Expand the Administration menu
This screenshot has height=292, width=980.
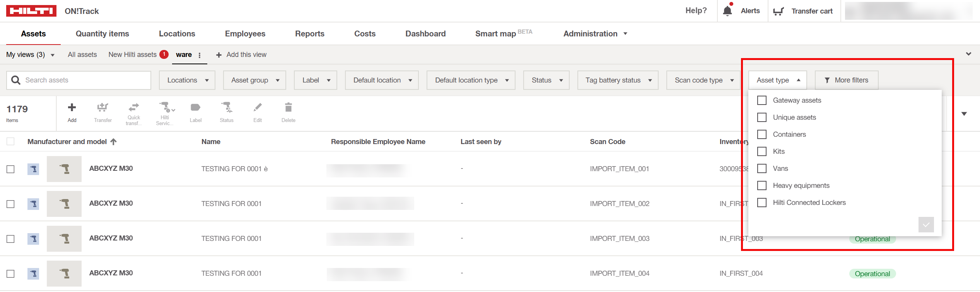pyautogui.click(x=595, y=34)
